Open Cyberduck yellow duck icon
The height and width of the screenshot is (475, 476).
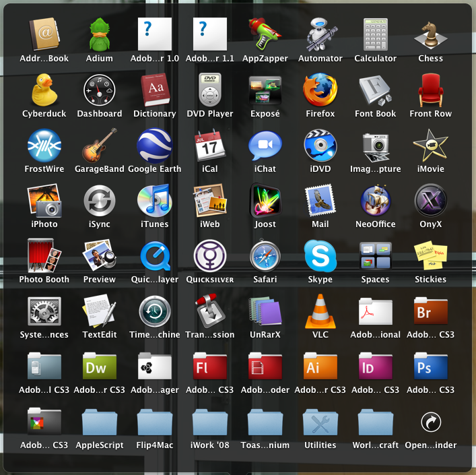[x=44, y=90]
